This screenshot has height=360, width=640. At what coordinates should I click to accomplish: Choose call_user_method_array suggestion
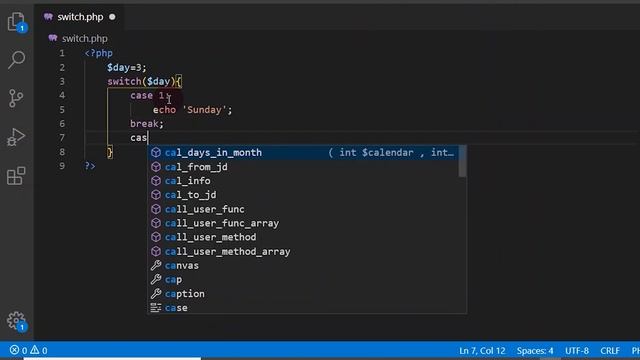pyautogui.click(x=302, y=251)
